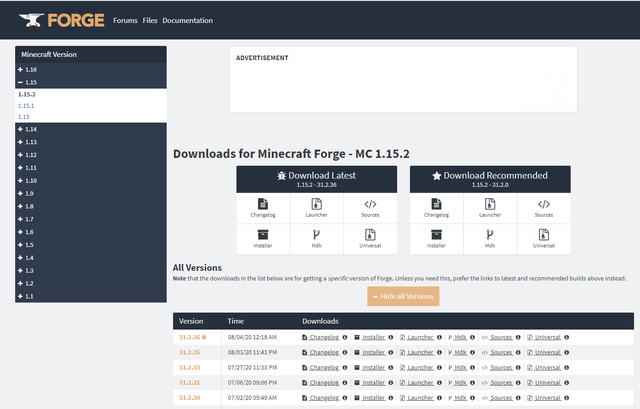Click info icon beside Changelog in row 31.2.31

345,382
